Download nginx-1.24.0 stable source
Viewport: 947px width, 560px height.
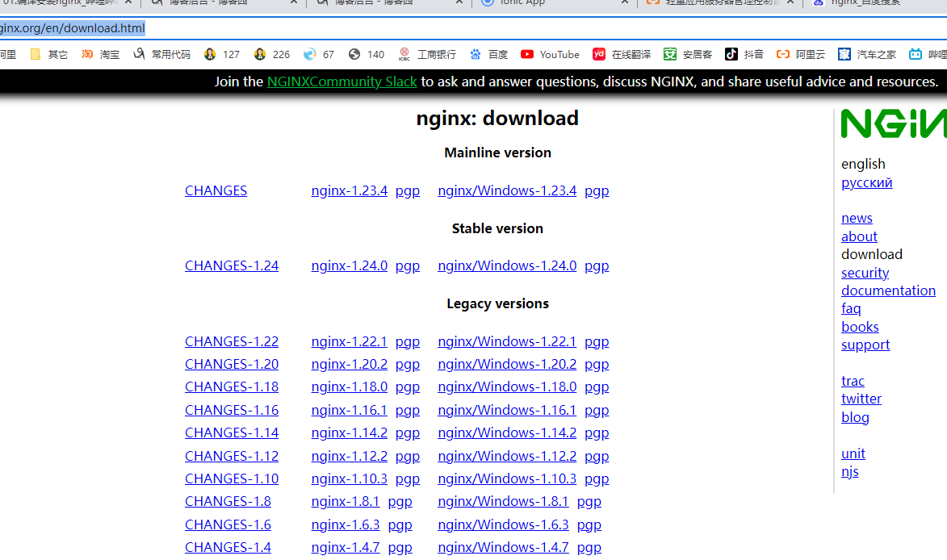(349, 266)
